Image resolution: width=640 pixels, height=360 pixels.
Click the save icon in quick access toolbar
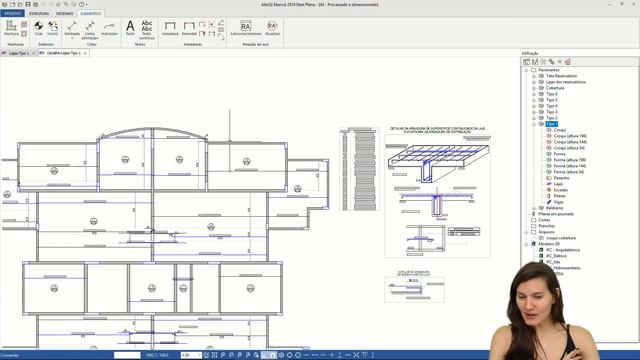28,4
